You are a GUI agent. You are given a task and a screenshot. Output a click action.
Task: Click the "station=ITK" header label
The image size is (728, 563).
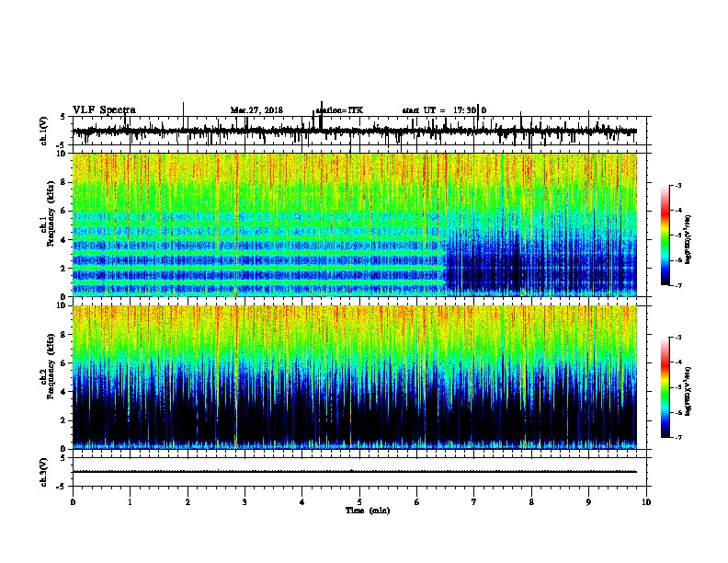pos(339,110)
